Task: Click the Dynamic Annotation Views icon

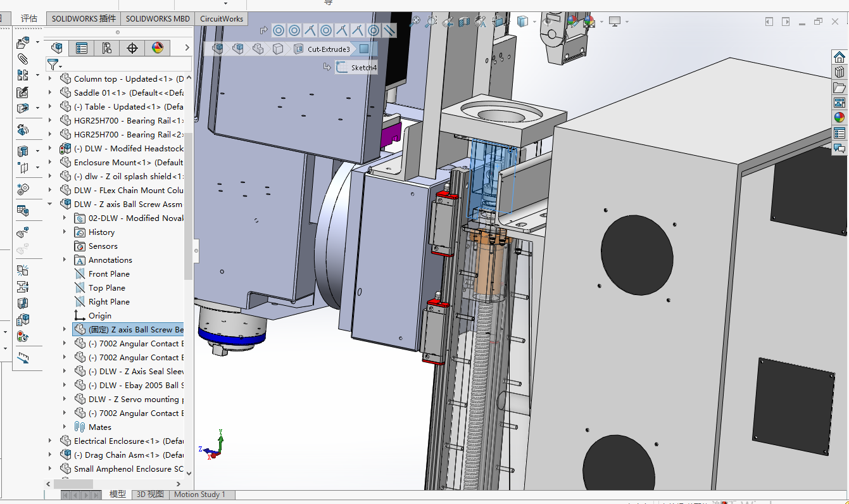Action: click(x=481, y=22)
